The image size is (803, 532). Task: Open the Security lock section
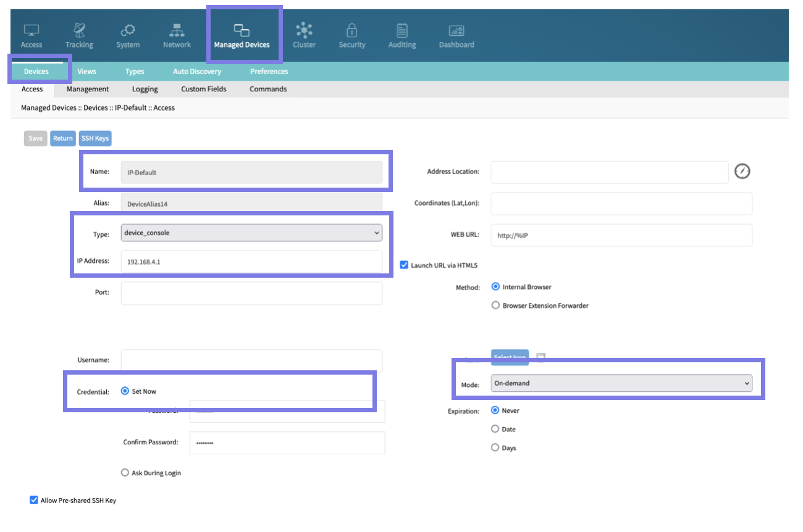[x=352, y=36]
